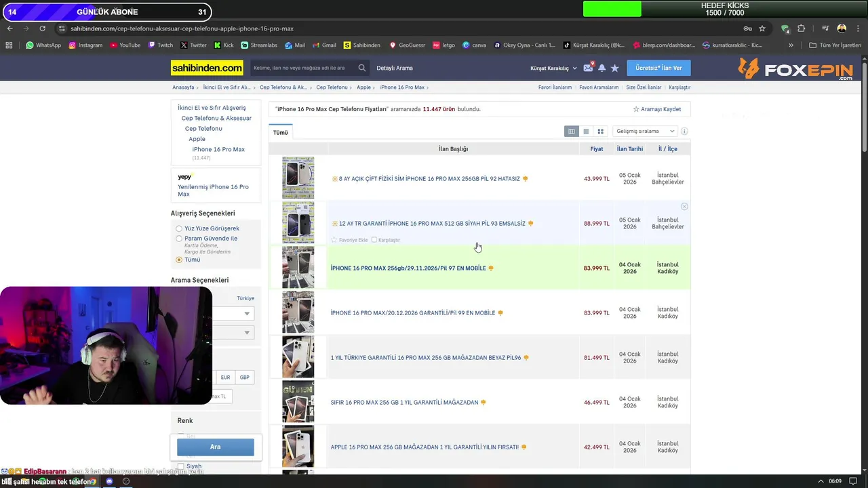
Task: Open the GeoGuessr bookmark
Action: tap(407, 45)
